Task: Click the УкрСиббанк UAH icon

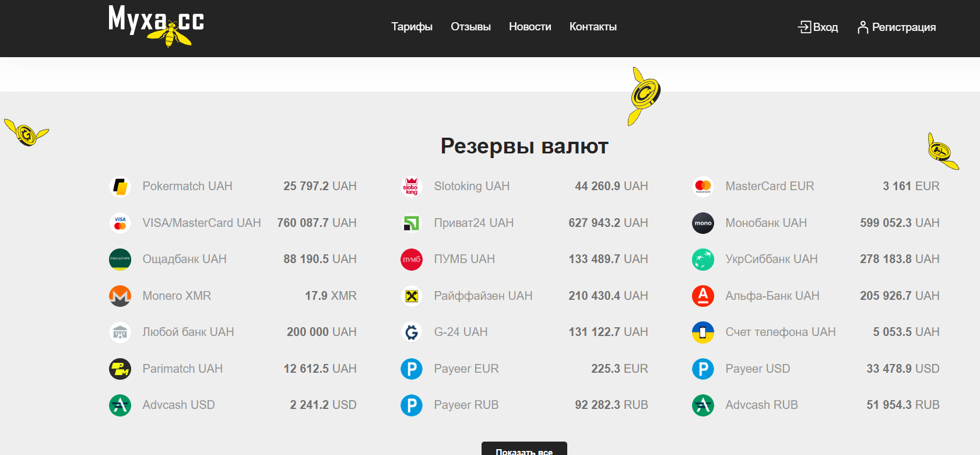Action: pos(703,260)
